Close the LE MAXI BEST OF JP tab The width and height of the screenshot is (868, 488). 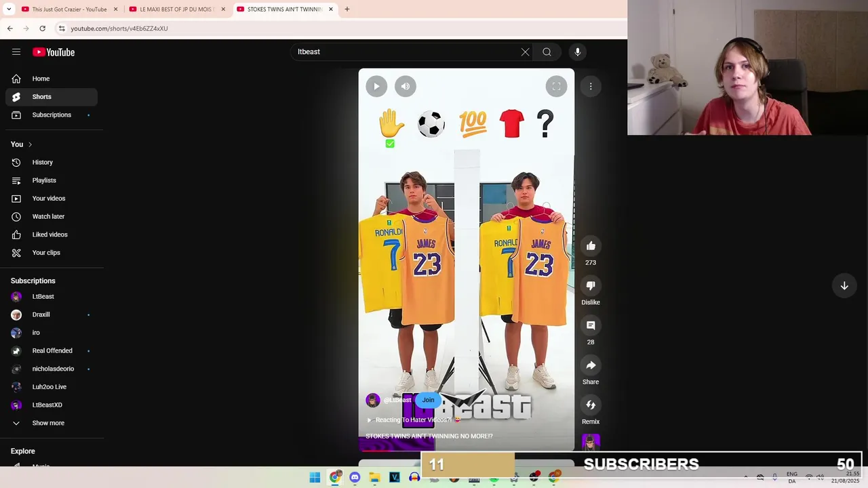tap(223, 9)
